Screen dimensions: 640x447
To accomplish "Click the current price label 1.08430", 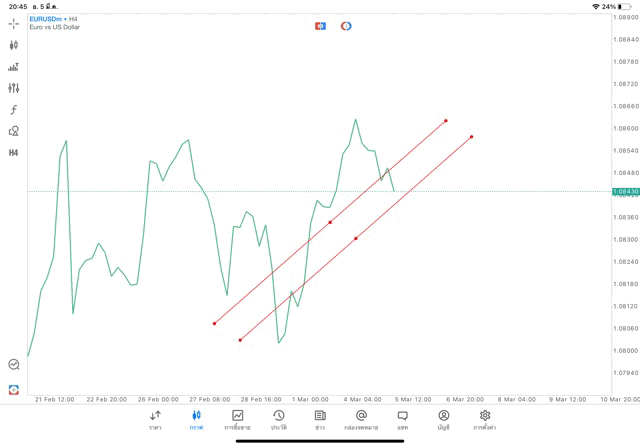I will pyautogui.click(x=625, y=191).
